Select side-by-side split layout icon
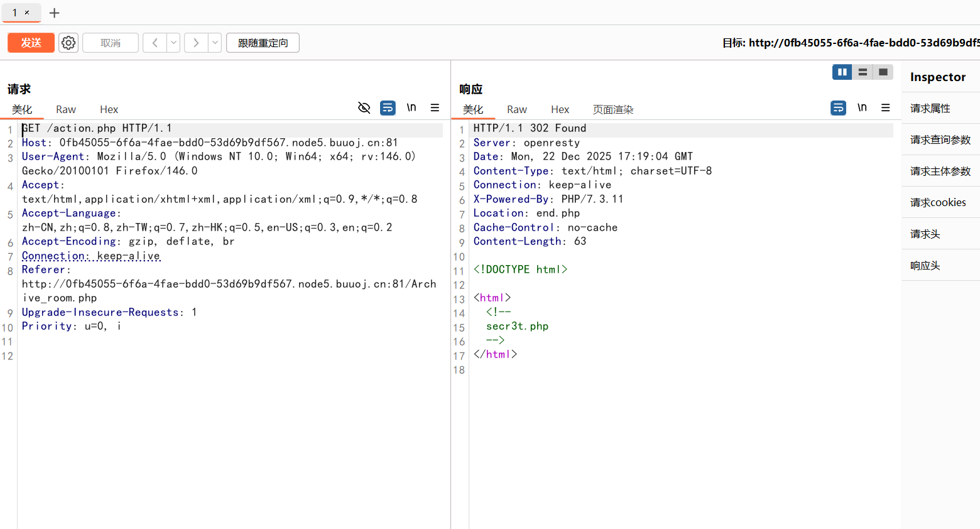 842,72
